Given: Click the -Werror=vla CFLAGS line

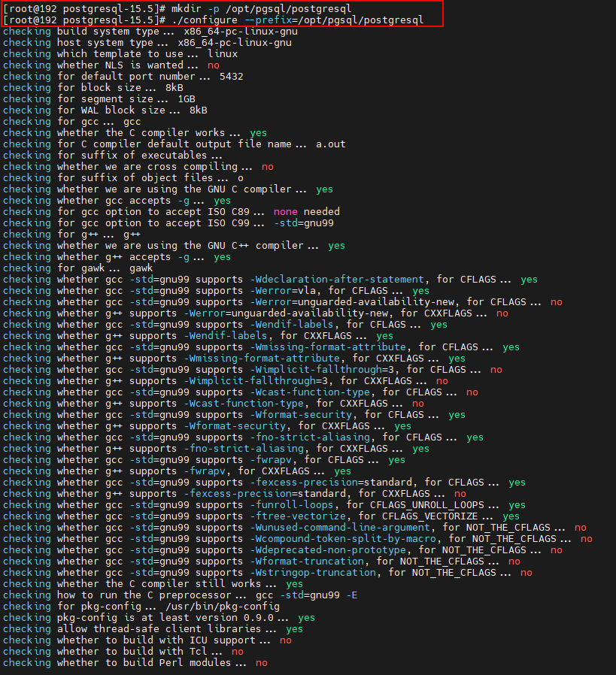Looking at the screenshot, I should [217, 291].
